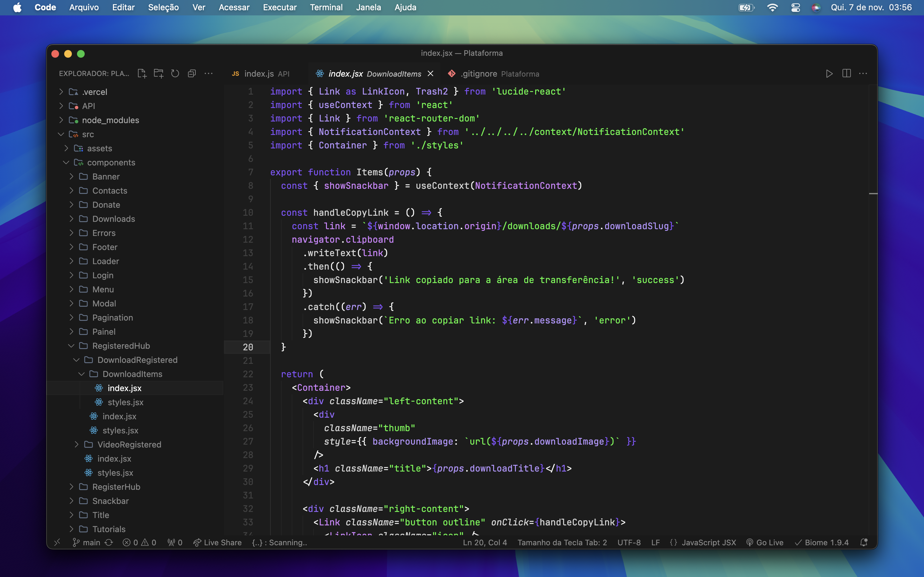
Task: Click the More Actions ellipsis icon in explorer
Action: pos(208,74)
